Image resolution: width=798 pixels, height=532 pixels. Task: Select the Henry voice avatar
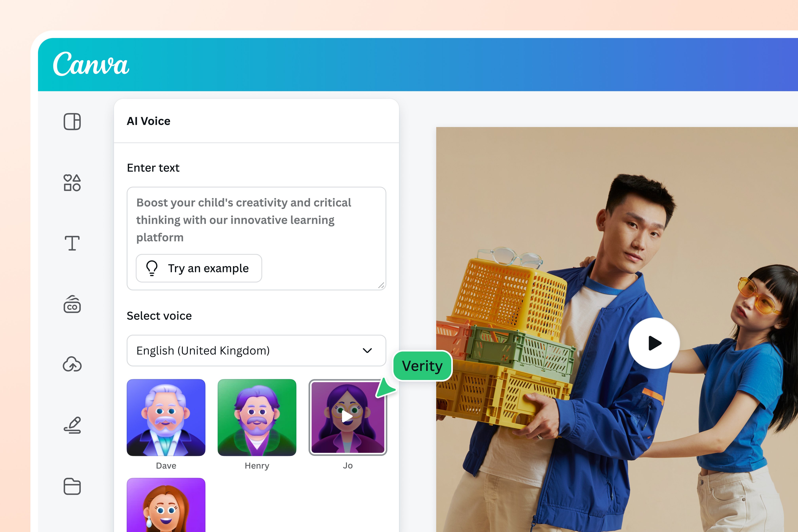point(257,417)
